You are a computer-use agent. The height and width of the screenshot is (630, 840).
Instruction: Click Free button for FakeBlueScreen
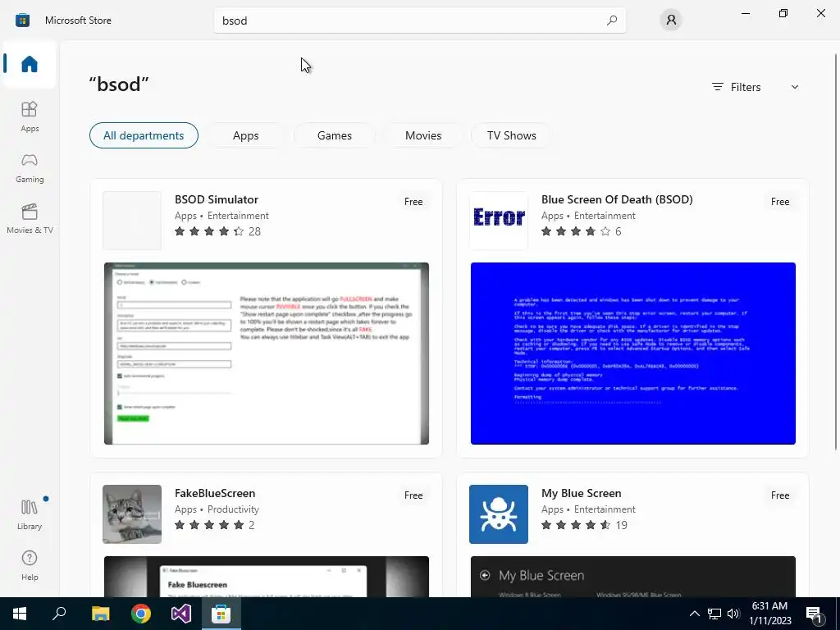click(413, 495)
